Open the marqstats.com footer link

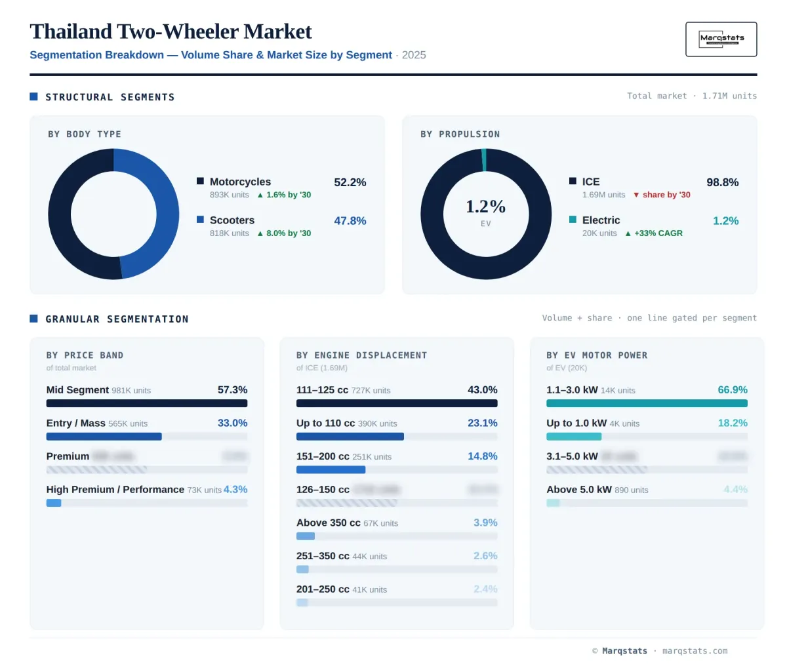tap(695, 651)
